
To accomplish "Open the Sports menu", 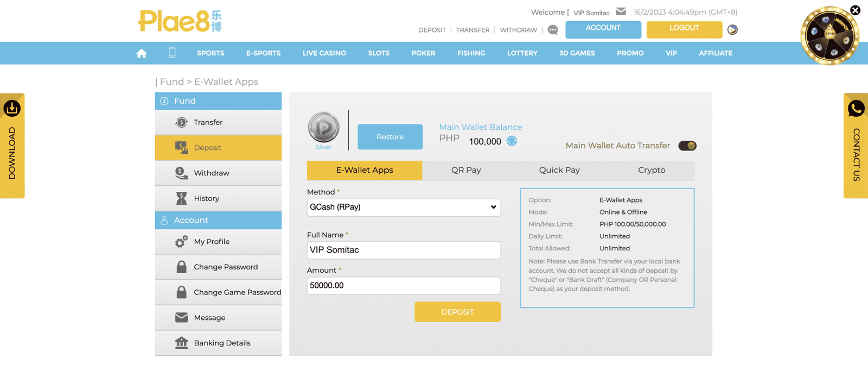I will [x=210, y=53].
